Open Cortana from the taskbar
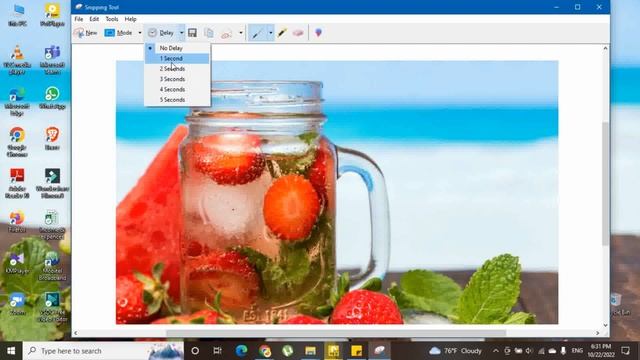 click(195, 351)
